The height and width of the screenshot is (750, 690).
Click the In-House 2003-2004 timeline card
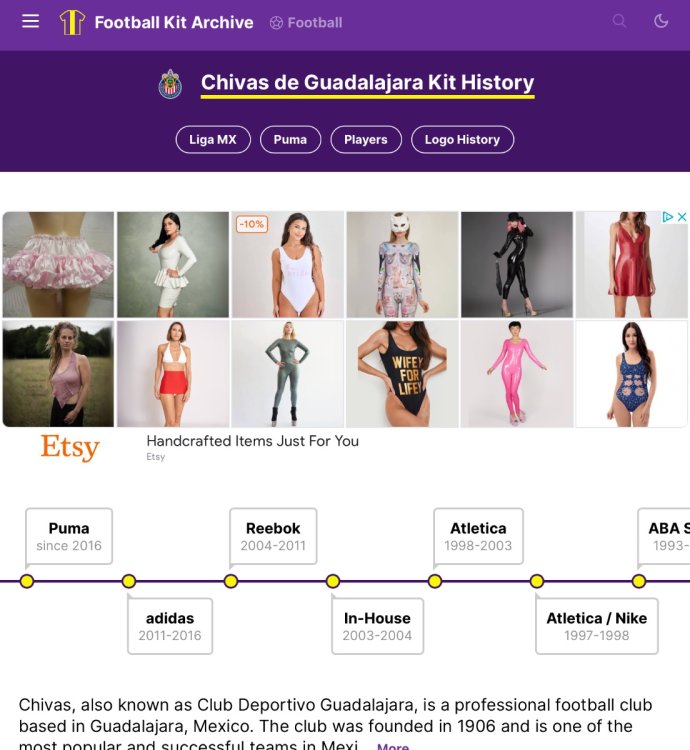coord(377,626)
